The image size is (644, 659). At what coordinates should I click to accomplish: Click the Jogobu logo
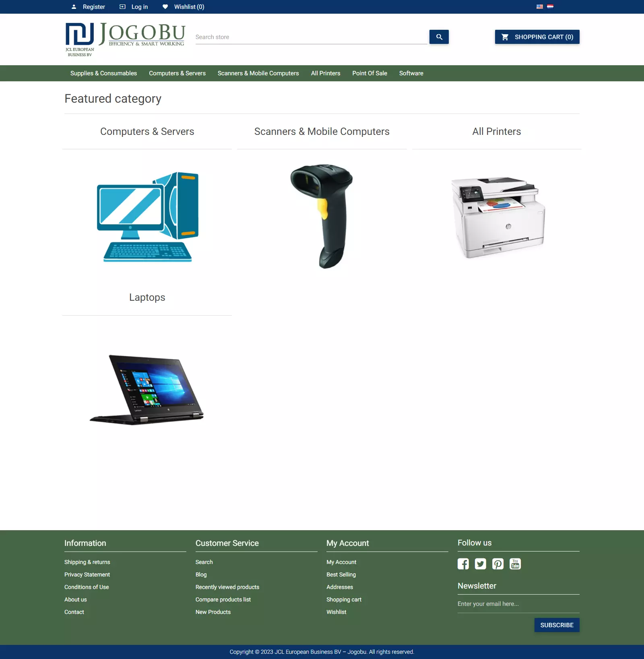(x=125, y=39)
